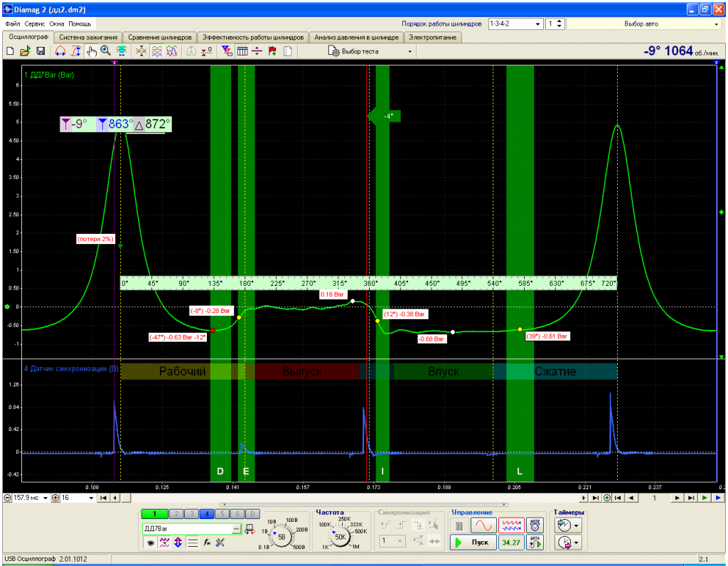The height and width of the screenshot is (566, 728).
Task: Switch to Система зажигания tab
Action: (x=88, y=37)
